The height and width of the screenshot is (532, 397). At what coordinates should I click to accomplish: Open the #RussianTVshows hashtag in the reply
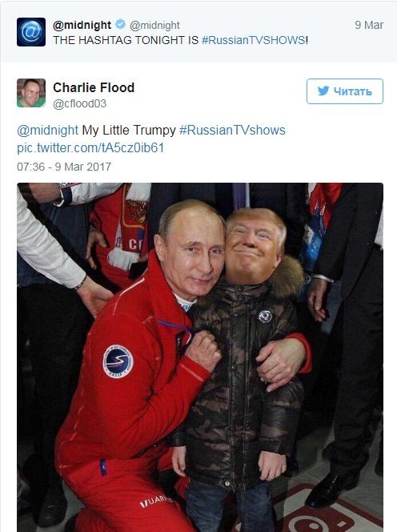tap(232, 131)
